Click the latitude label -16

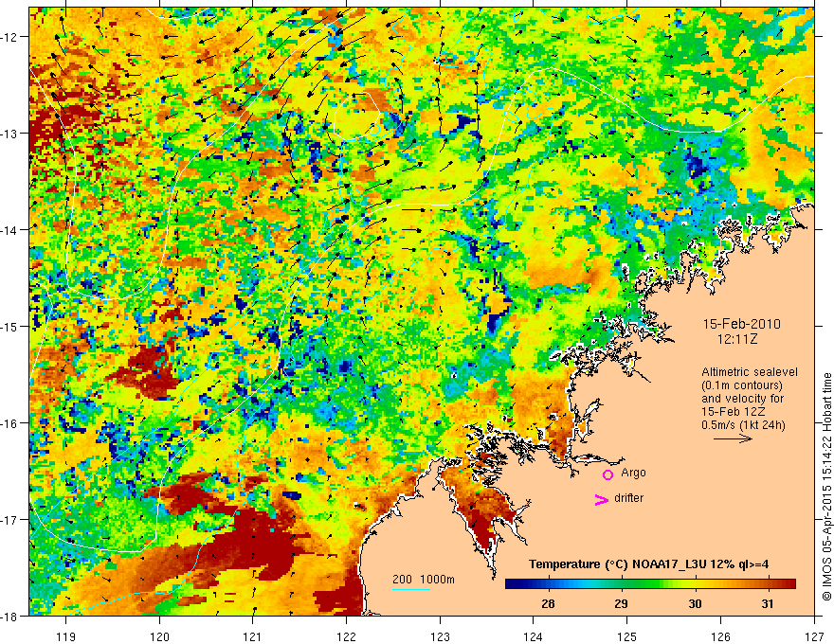pos(10,423)
